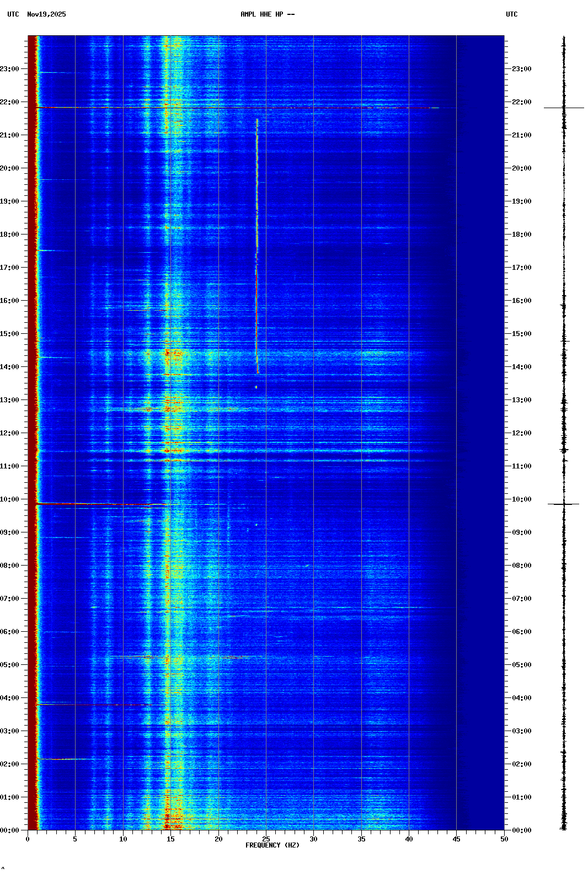
Task: Click the large seismogram spike near 22:00
Action: tap(564, 108)
